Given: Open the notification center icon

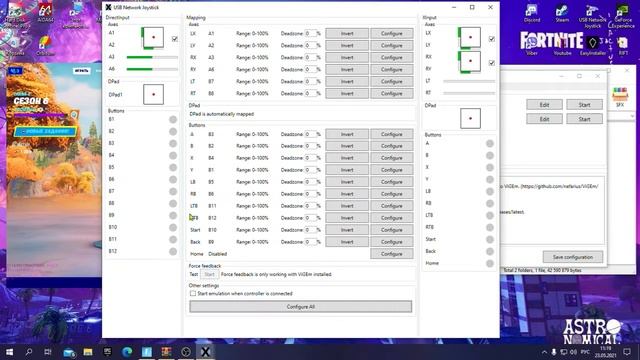Looking at the screenshot, I should coord(627,352).
